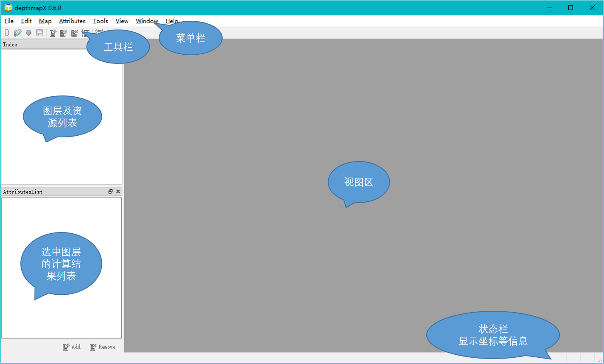Add a new attribute column toolbar icon
Screen dimensions: 604x364
click(53, 33)
